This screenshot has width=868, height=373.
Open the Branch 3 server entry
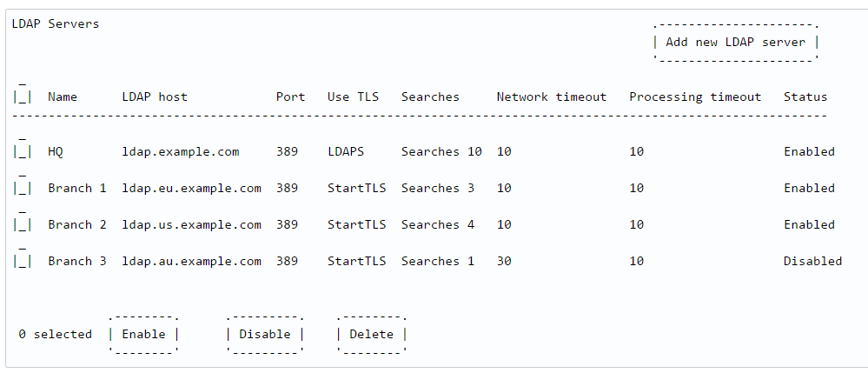point(77,262)
